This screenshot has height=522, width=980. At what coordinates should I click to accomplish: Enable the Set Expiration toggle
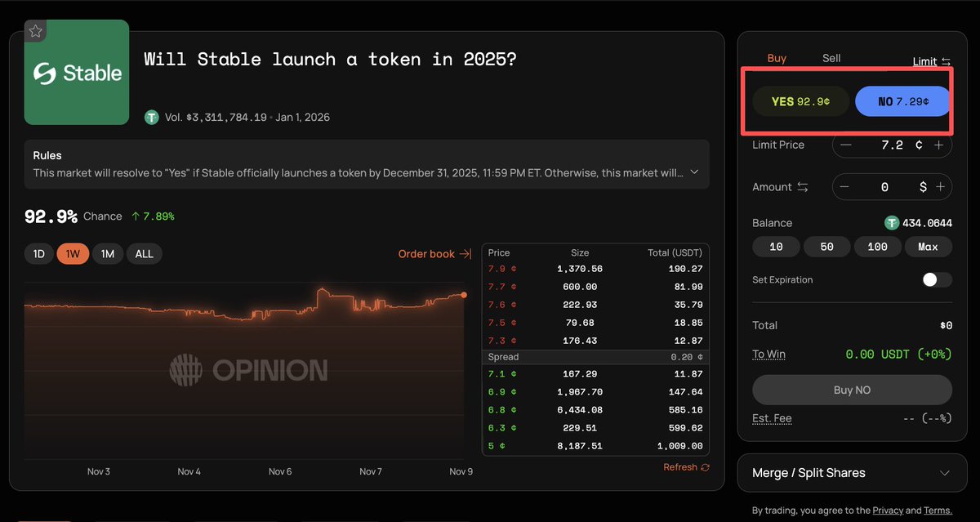click(x=936, y=279)
